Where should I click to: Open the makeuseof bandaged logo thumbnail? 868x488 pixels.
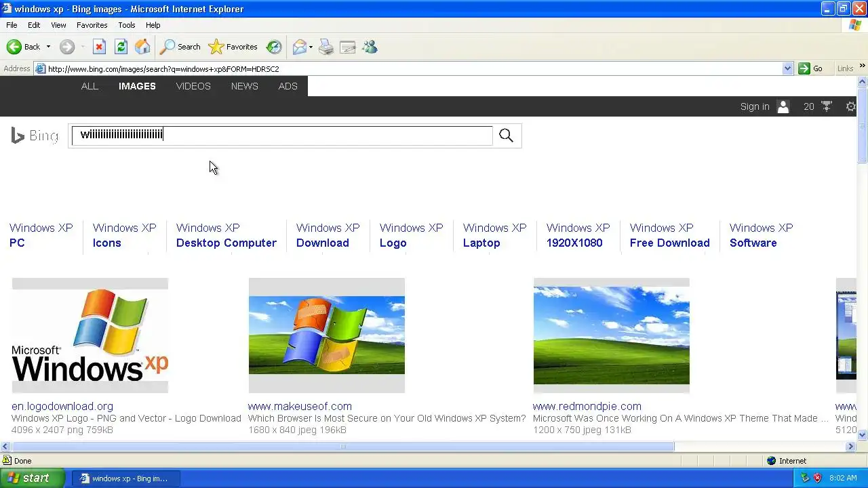(326, 335)
